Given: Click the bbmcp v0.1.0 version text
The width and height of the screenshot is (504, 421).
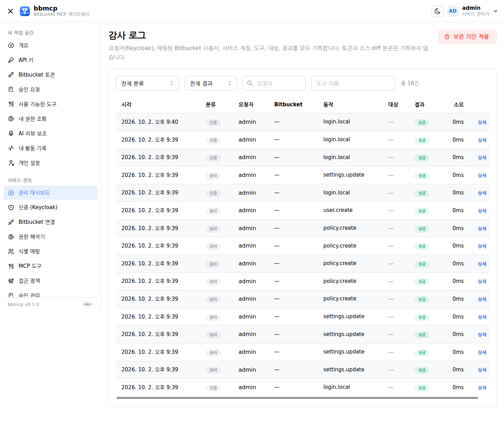Looking at the screenshot, I should pos(23,305).
